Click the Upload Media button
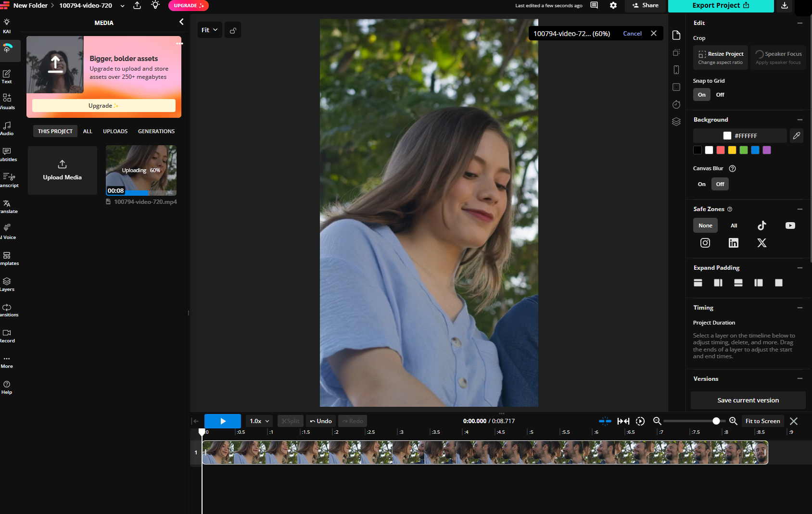Viewport: 812px width, 514px height. click(x=63, y=170)
